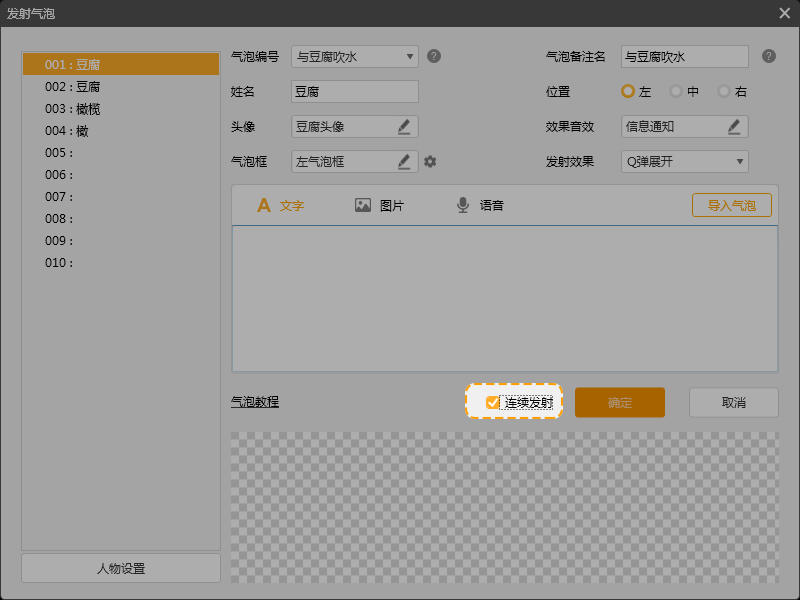
Task: Click the pencil icon in 信息通知 field
Action: pos(734,126)
